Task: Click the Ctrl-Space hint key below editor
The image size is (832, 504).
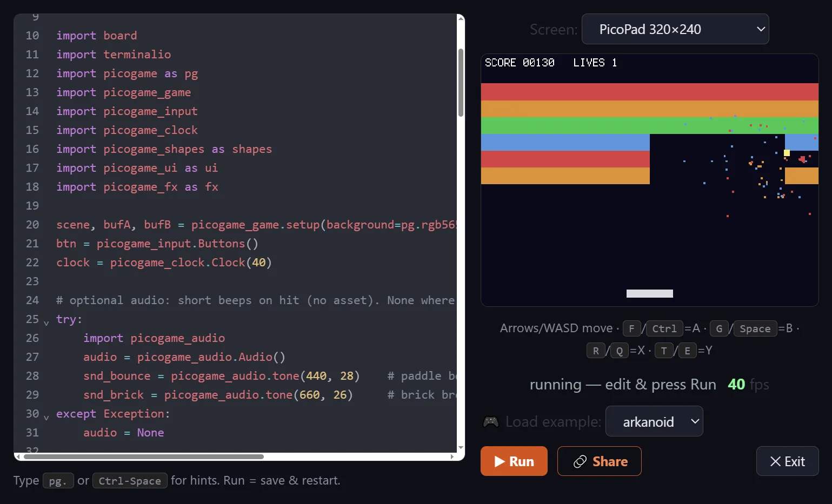Action: tap(130, 481)
